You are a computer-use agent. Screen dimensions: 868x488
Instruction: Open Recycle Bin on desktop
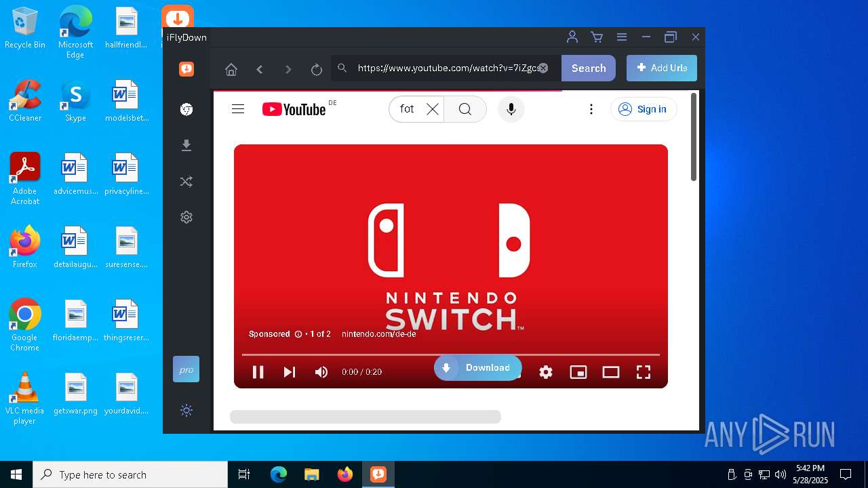pos(25,29)
